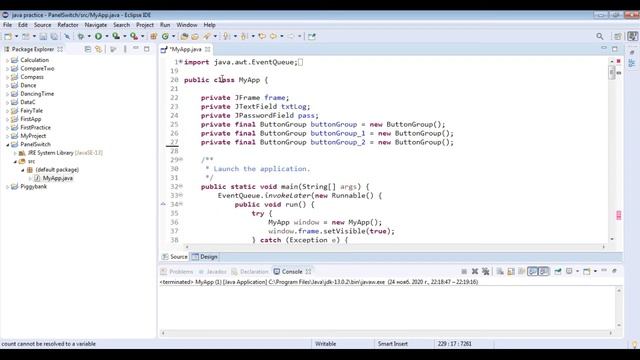
Task: Expand the Calculation project node
Action: click(7, 60)
